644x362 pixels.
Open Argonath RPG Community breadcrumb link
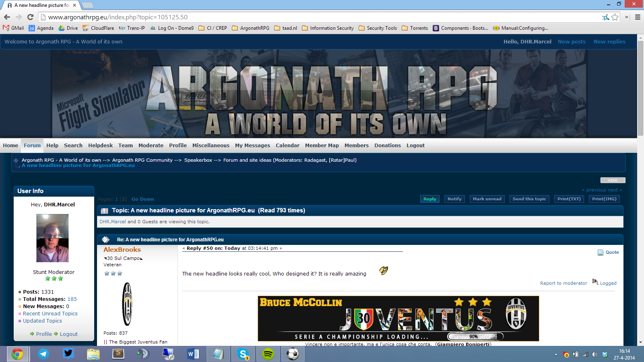point(142,160)
